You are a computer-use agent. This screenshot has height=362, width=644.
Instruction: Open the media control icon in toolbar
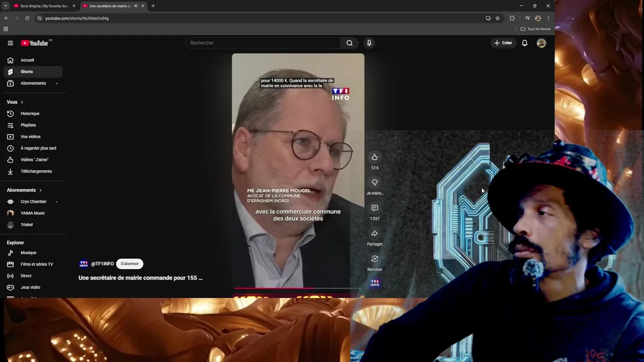[x=527, y=18]
